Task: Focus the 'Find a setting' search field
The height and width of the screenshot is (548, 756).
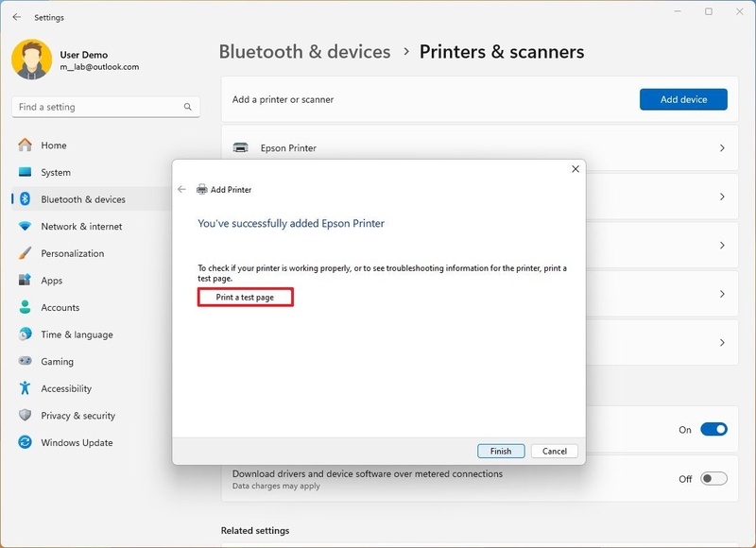Action: point(106,107)
